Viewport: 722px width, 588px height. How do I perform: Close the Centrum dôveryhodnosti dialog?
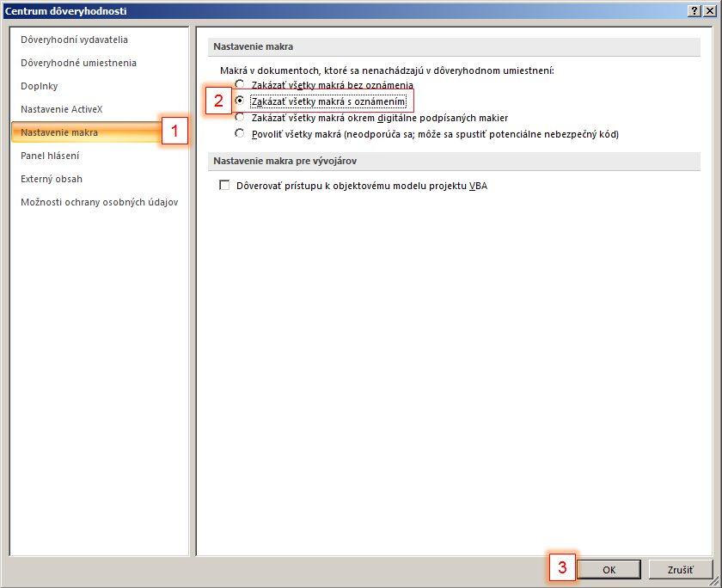pos(710,9)
